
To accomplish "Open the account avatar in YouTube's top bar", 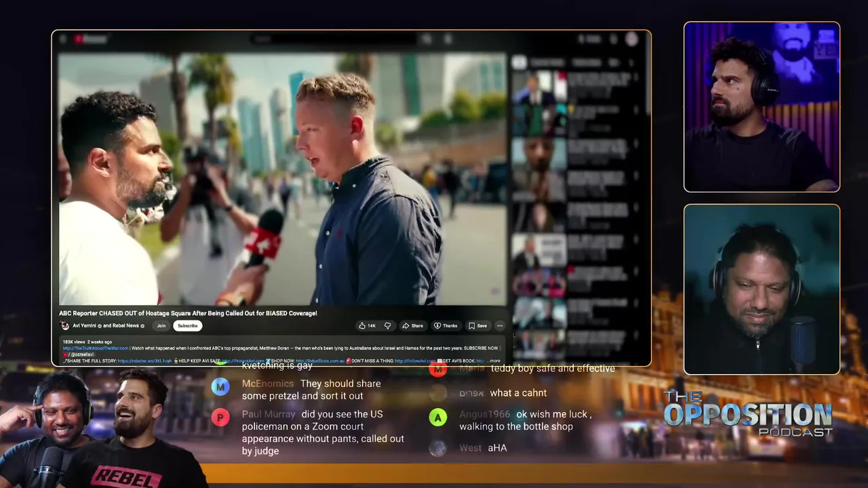I will click(631, 39).
